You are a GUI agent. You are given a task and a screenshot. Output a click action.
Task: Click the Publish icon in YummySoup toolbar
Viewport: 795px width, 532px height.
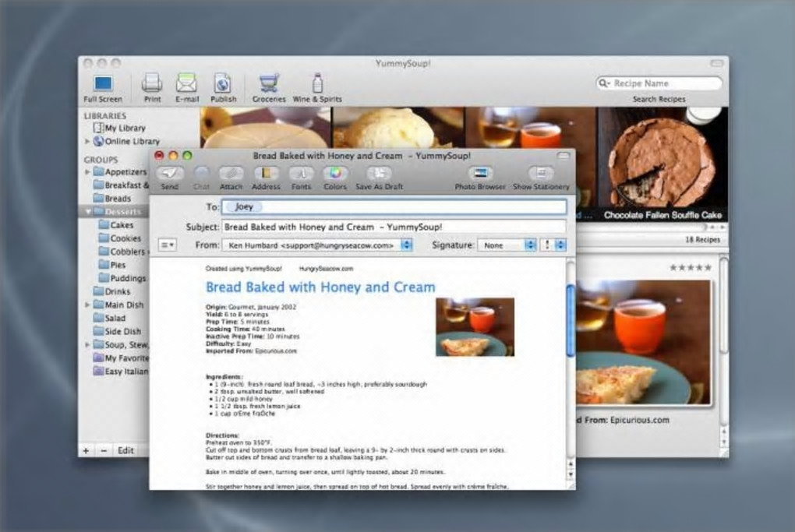click(223, 83)
